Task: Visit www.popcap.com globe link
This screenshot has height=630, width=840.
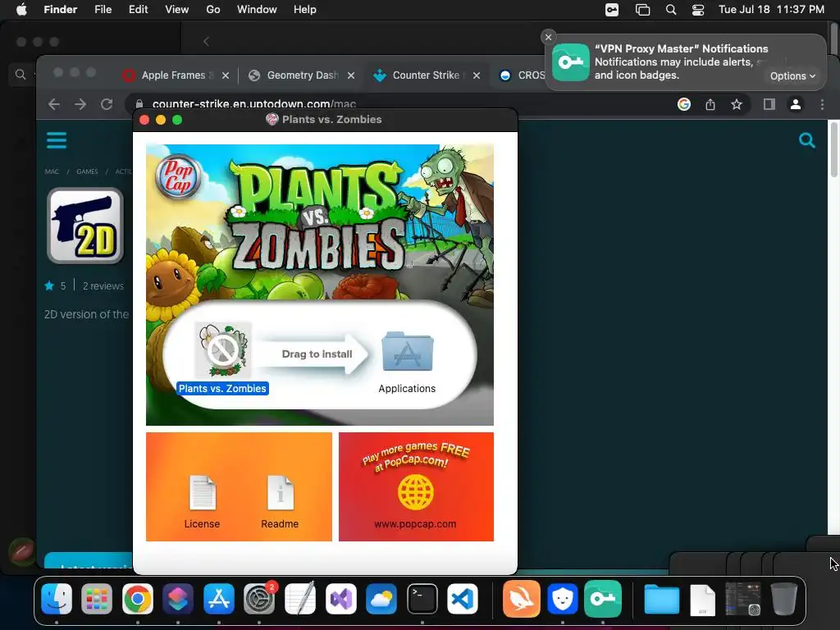Action: click(x=416, y=493)
